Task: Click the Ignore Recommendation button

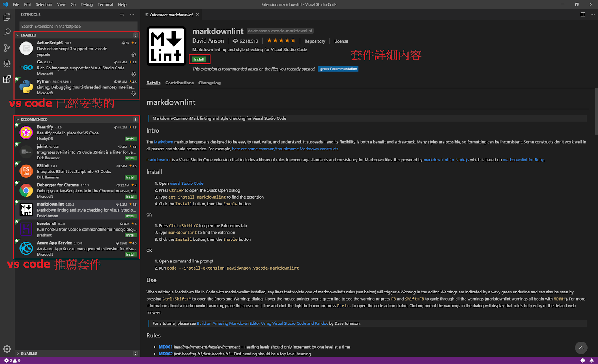Action: [x=338, y=69]
